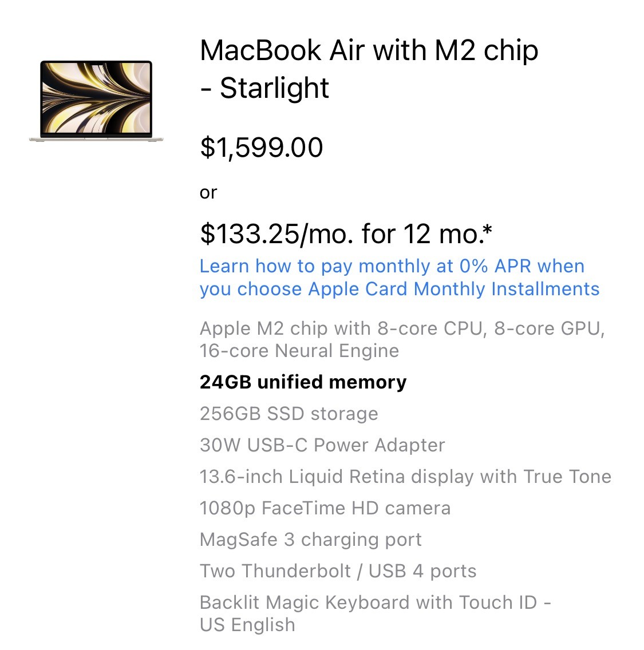Click the asterisk footnote after 12 mo.
This screenshot has height=650, width=644.
[x=487, y=231]
